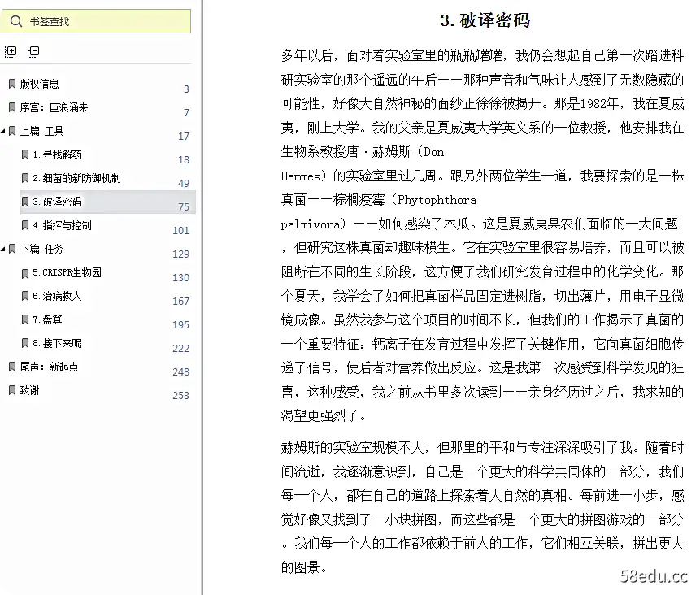Click bookmark icon beside 4.指挥与控制
The height and width of the screenshot is (595, 700).
coord(25,225)
